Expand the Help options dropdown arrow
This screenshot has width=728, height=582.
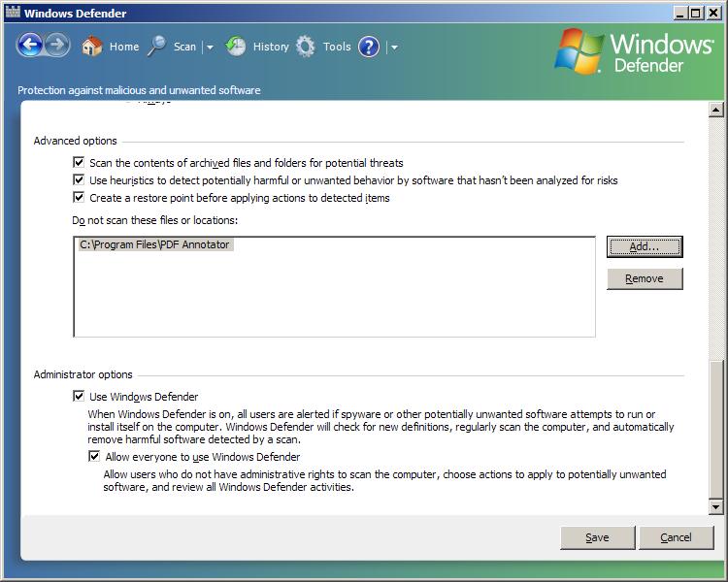[394, 47]
